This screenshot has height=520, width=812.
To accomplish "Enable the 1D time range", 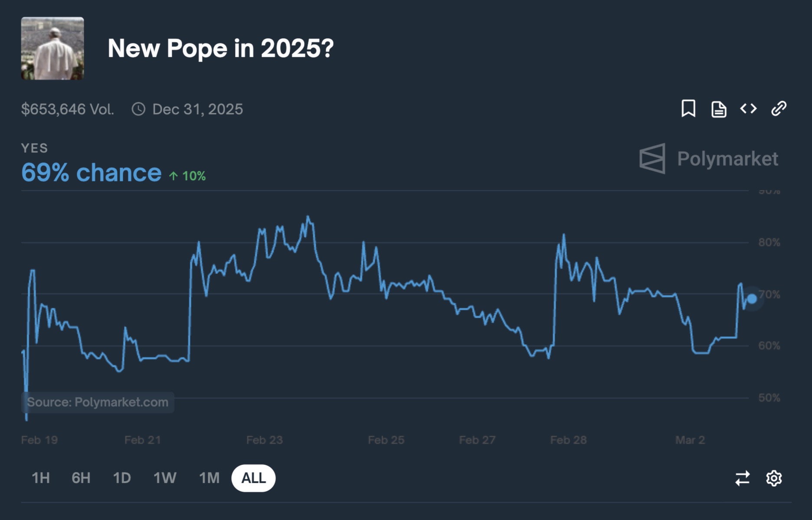I will (x=122, y=477).
